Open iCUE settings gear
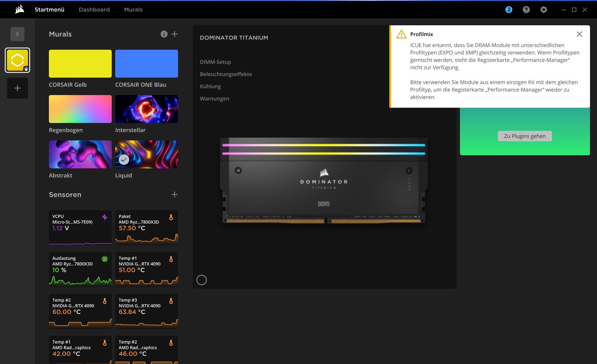 point(543,10)
